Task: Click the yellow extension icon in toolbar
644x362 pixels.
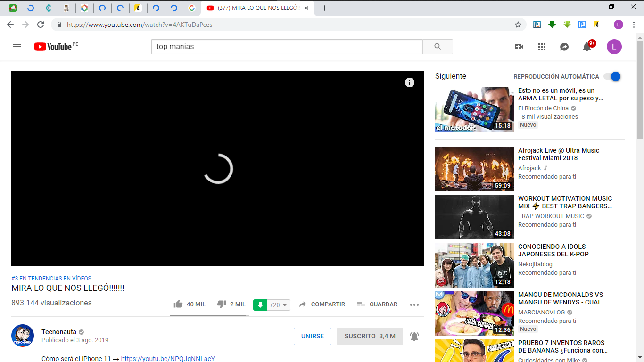Action: coord(597,25)
